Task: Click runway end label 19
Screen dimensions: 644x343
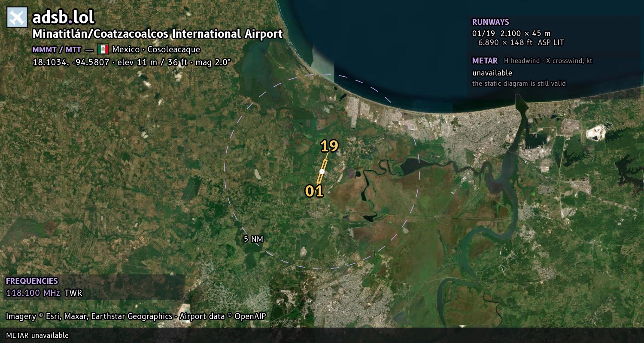Action: (329, 146)
